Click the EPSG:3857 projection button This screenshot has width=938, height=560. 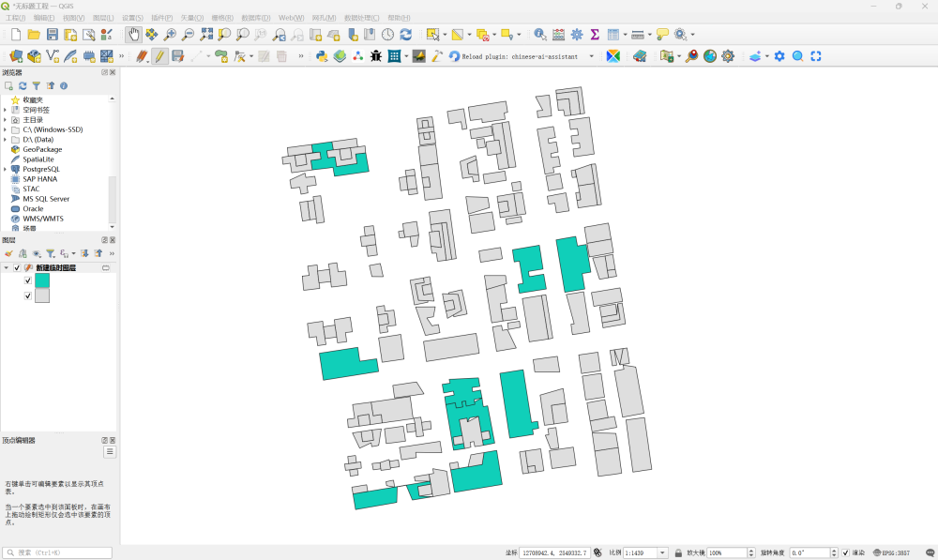tap(891, 553)
